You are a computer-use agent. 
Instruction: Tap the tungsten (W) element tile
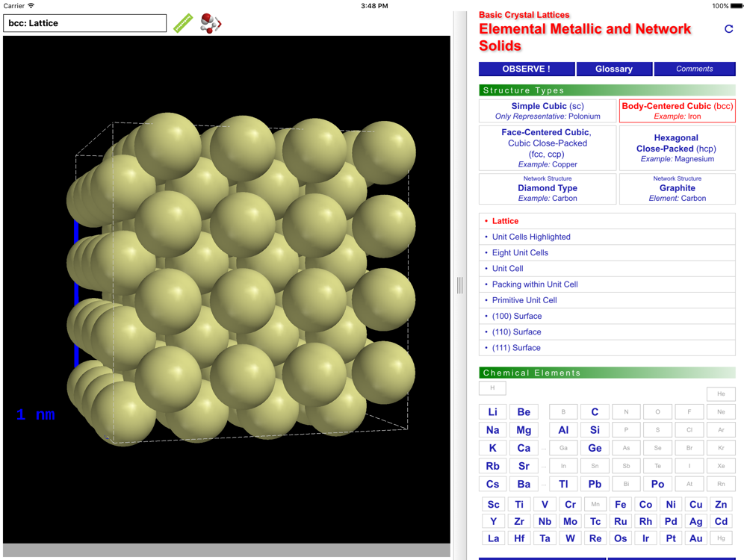coord(570,538)
